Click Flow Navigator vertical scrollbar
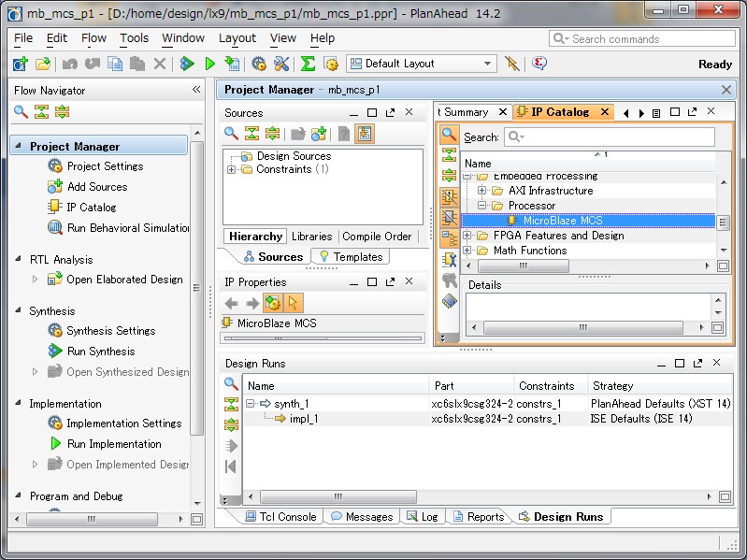Screen dimensions: 747x560 (196, 288)
